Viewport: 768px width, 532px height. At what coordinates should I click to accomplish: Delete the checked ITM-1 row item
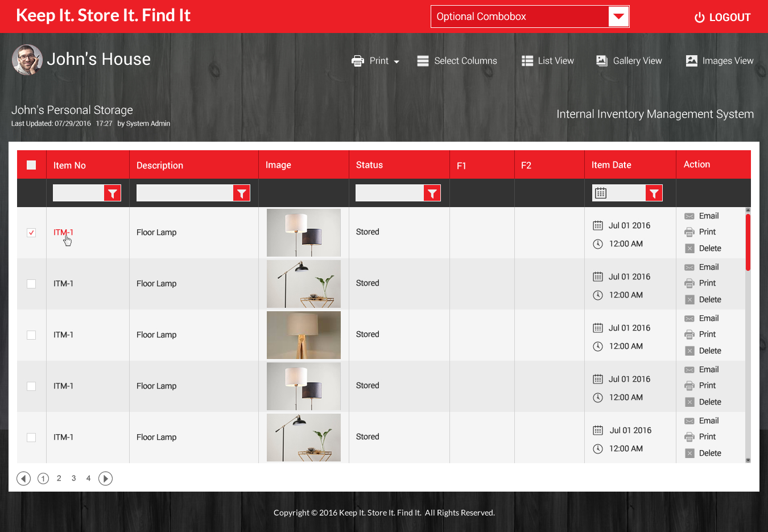703,248
